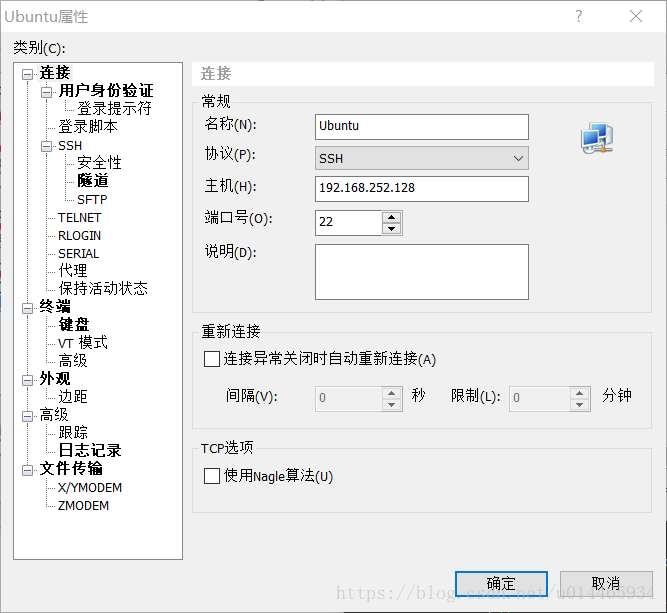Click the 限制 minutes input field
Screen dimensions: 667x613
coord(539,399)
